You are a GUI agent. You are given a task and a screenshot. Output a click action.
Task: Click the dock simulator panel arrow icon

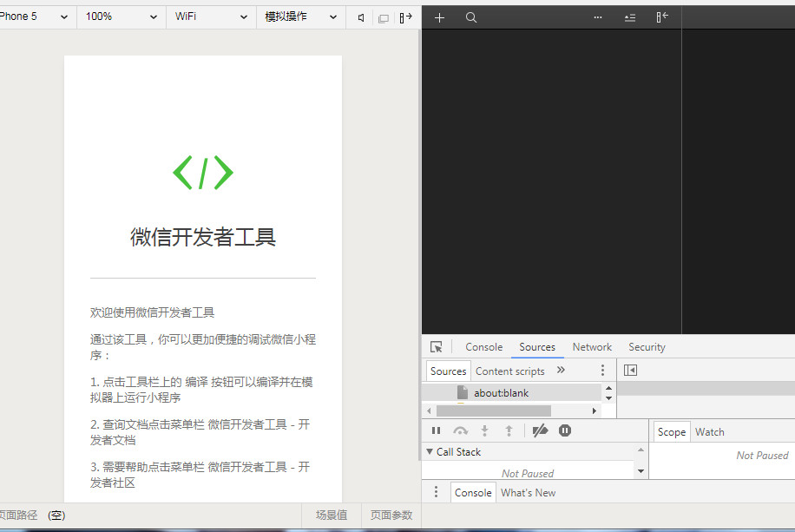(x=405, y=17)
